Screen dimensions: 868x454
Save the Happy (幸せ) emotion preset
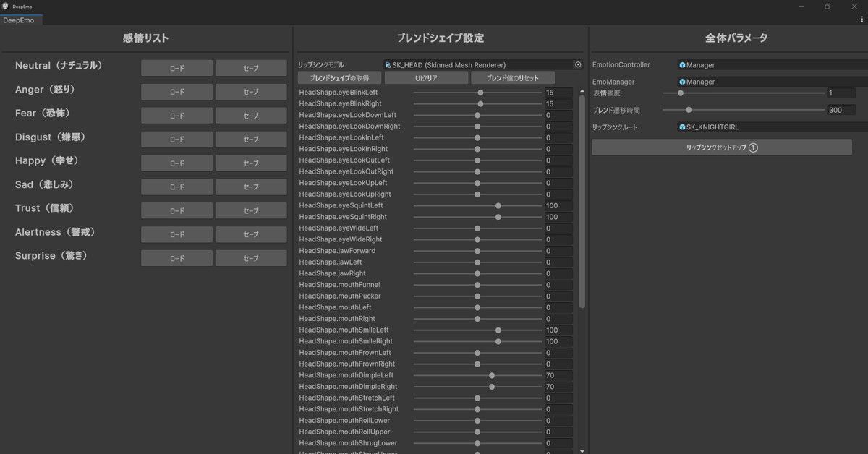(x=251, y=163)
